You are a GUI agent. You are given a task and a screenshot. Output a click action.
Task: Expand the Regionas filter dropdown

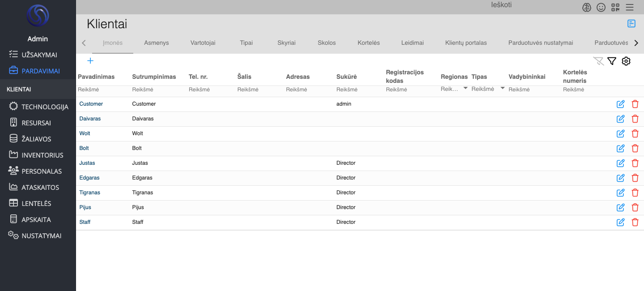(x=466, y=88)
